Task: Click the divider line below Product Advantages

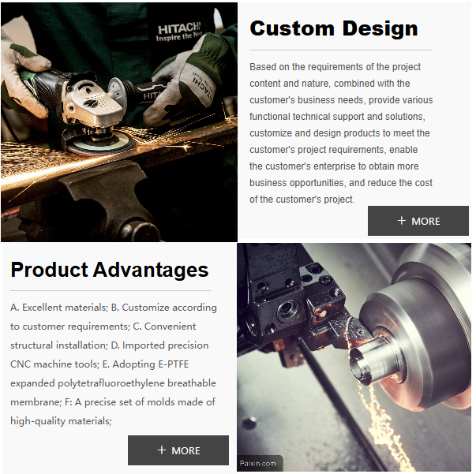Action: click(111, 290)
